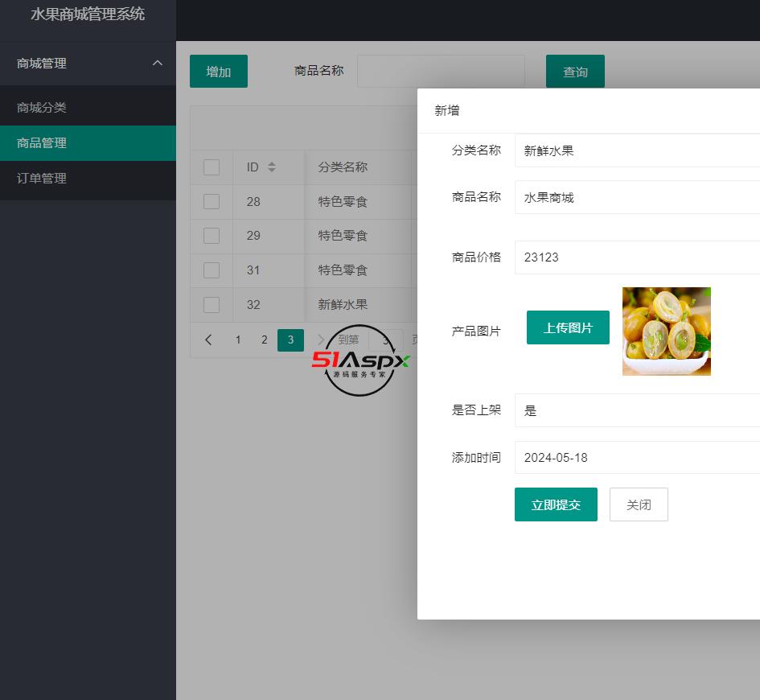760x700 pixels.
Task: Go to previous page arrow in pagination
Action: (209, 340)
